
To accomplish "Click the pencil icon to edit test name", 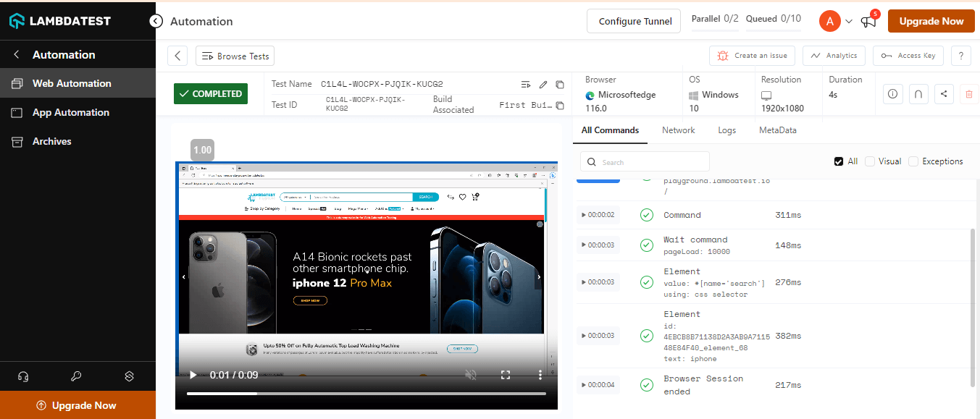I will (543, 85).
